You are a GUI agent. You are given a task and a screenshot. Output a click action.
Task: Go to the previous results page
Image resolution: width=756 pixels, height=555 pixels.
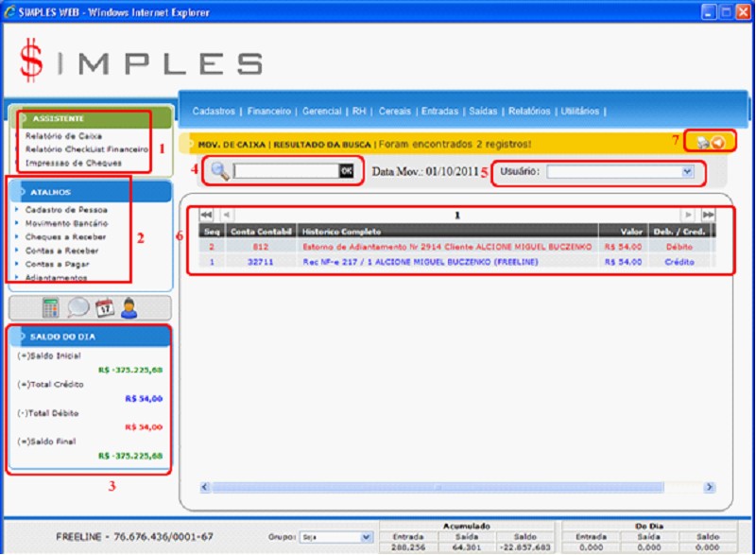coord(226,215)
